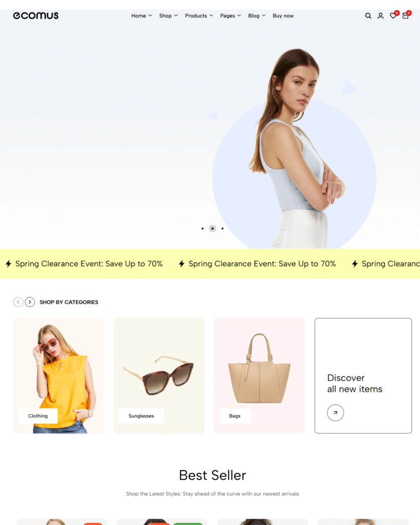Open the wishlist heart icon
420x525 pixels.
pos(393,16)
